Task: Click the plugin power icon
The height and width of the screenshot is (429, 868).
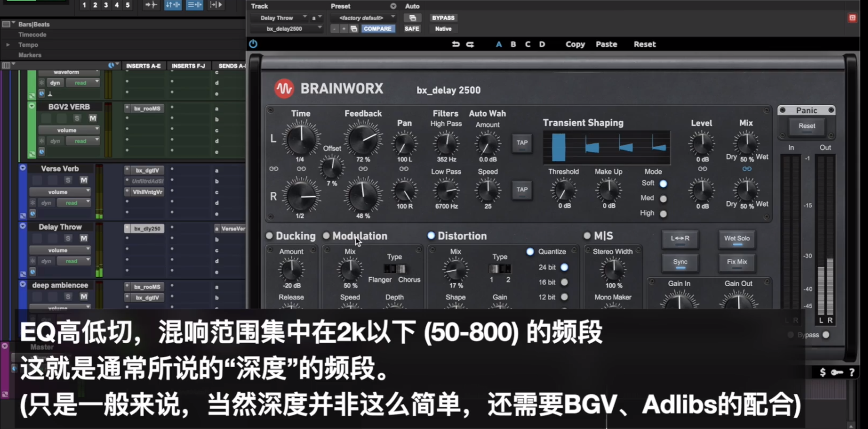Action: tap(253, 44)
